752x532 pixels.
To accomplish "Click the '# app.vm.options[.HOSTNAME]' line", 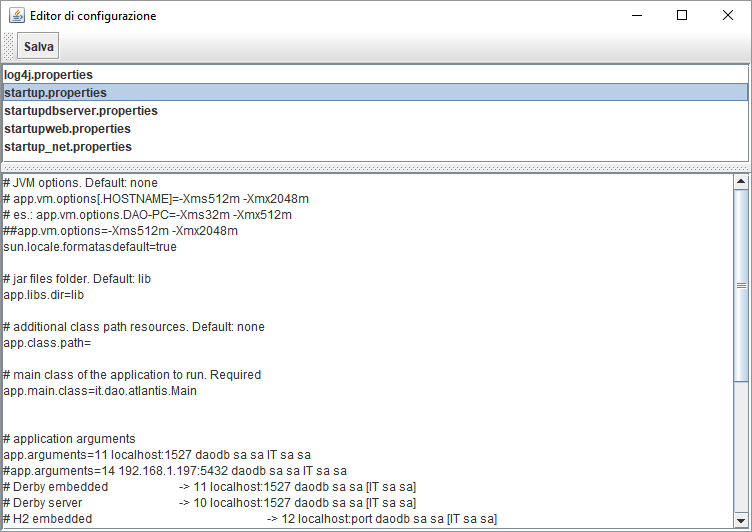I will [156, 199].
